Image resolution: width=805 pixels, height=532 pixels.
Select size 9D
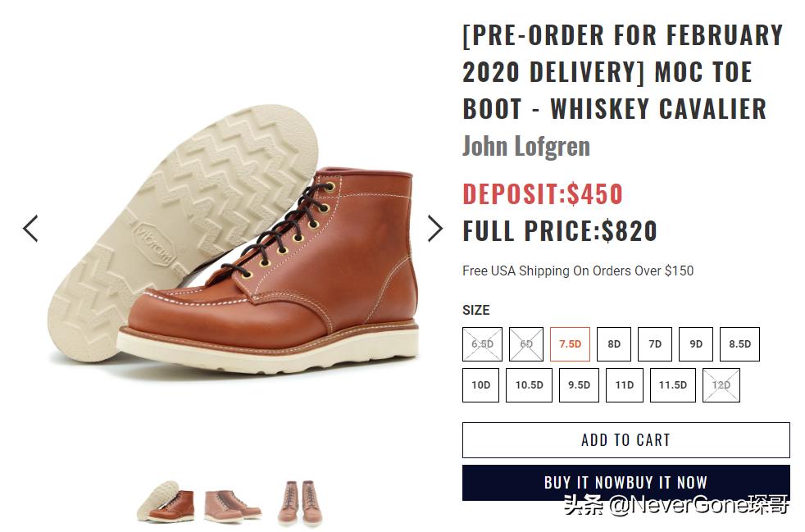[x=696, y=344]
